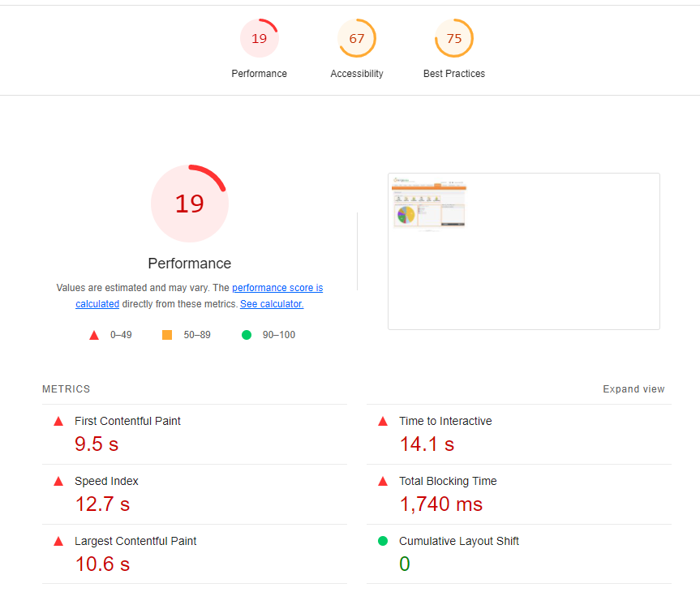Jump to Accessibility section via top label

tap(357, 74)
